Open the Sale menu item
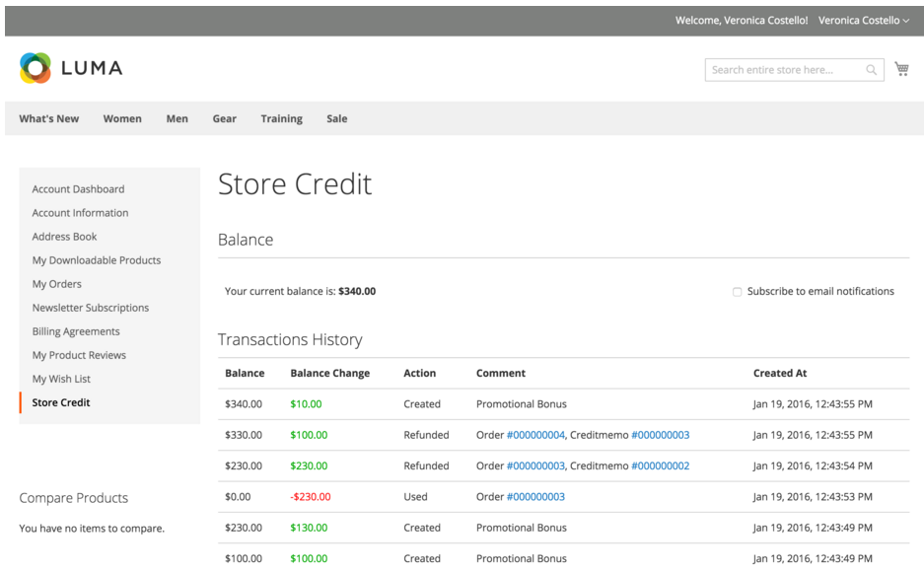 click(337, 119)
